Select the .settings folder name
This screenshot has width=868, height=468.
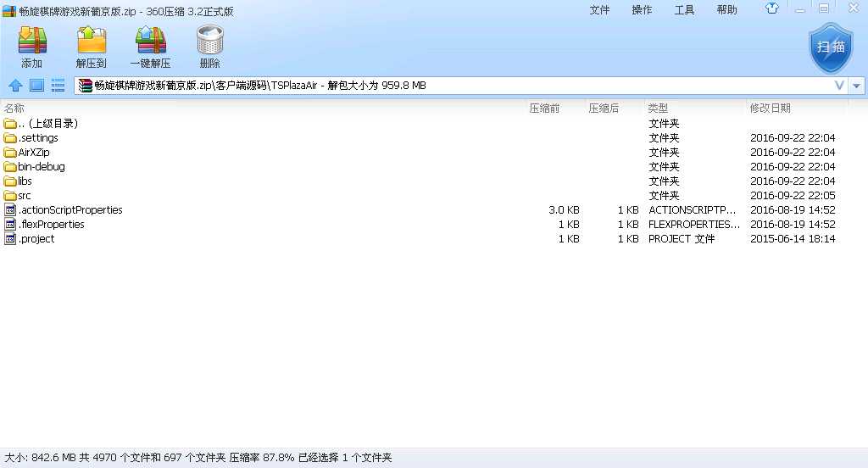(x=38, y=138)
